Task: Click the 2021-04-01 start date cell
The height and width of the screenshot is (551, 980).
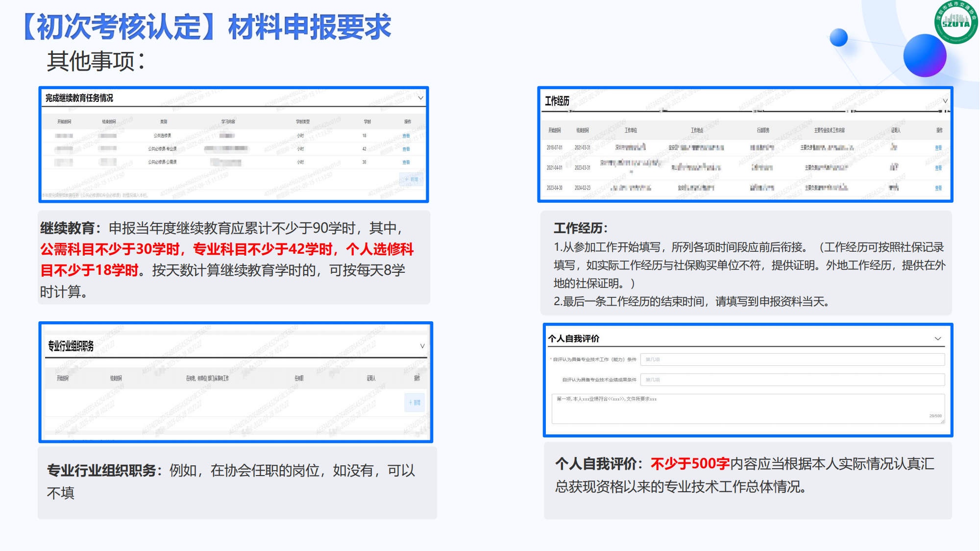Action: (x=555, y=168)
